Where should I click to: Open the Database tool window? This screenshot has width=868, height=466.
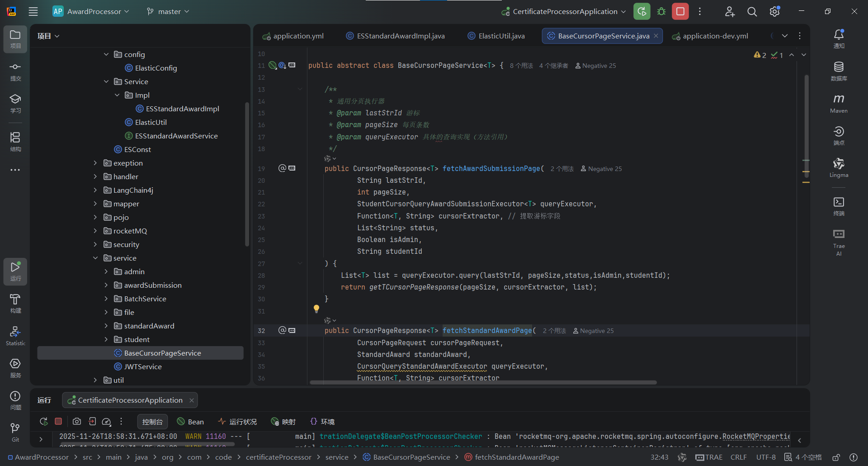(x=839, y=71)
